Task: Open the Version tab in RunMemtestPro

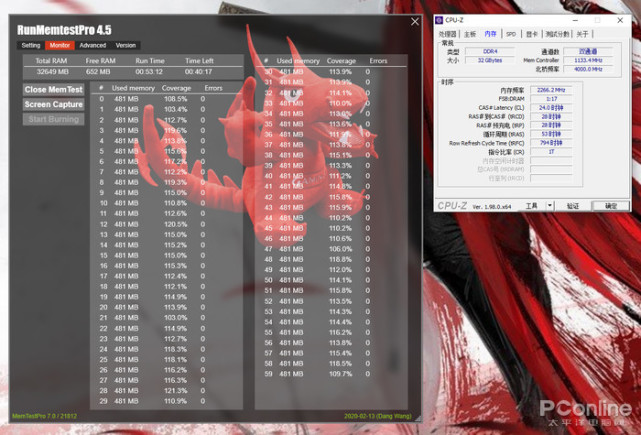Action: 126,45
